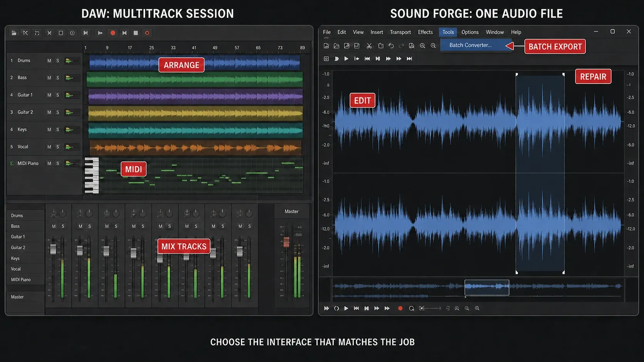644x362 pixels.
Task: Click the orange Vocal track clip
Action: pos(195,148)
